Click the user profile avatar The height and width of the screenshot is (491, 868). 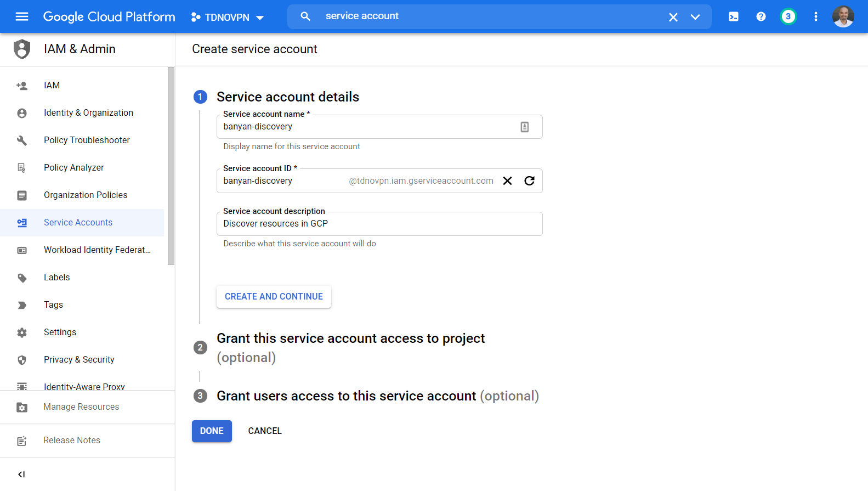843,16
